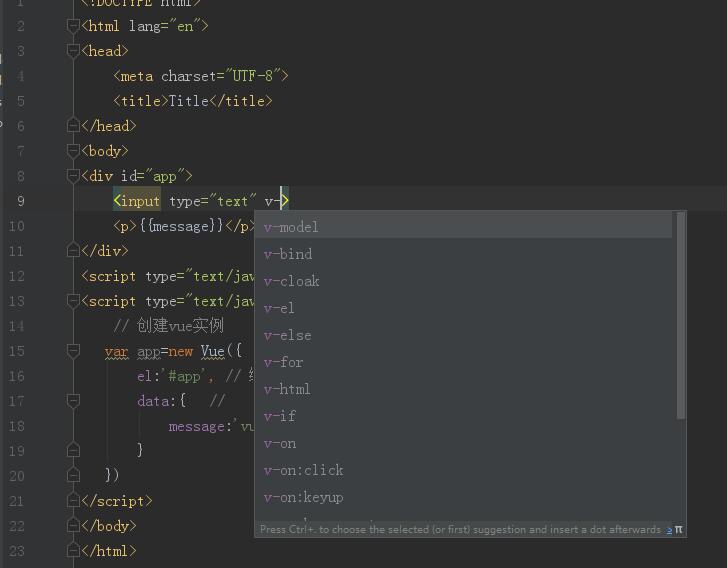Toggle fold marker at closing script tag
727x568 pixels.
73,501
